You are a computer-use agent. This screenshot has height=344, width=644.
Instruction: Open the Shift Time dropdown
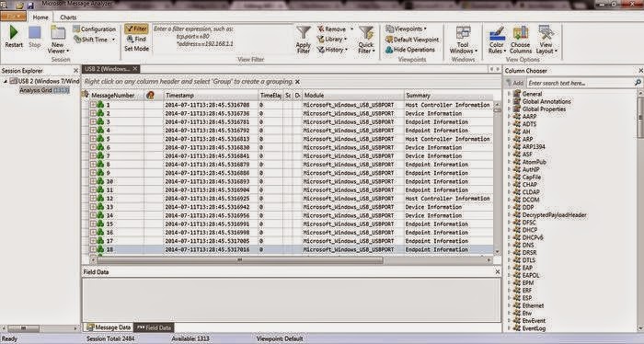coord(94,40)
